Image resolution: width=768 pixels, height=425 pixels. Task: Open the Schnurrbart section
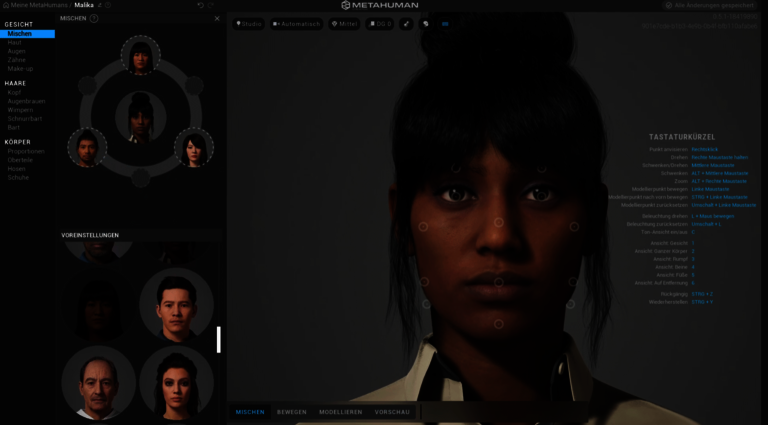coord(24,119)
